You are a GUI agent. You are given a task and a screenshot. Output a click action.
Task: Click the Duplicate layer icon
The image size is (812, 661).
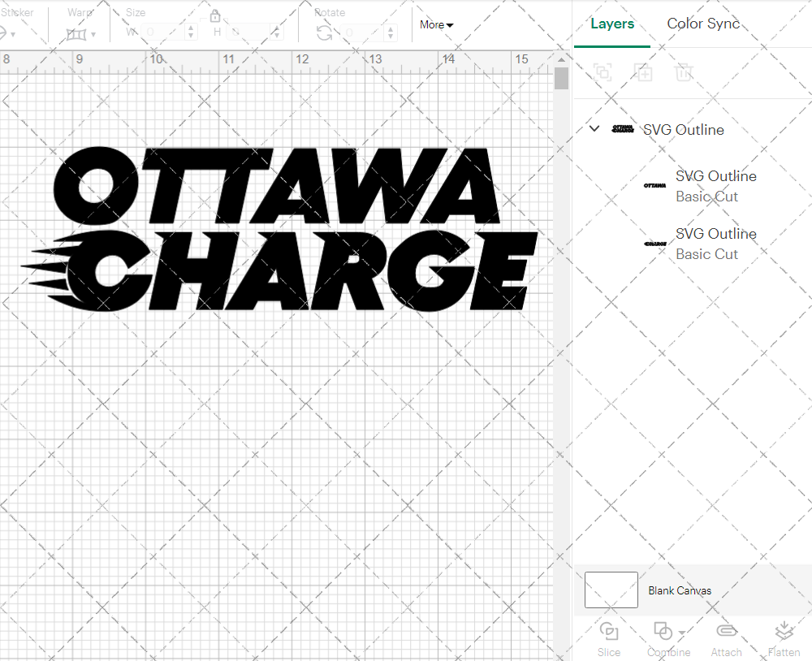pyautogui.click(x=643, y=72)
